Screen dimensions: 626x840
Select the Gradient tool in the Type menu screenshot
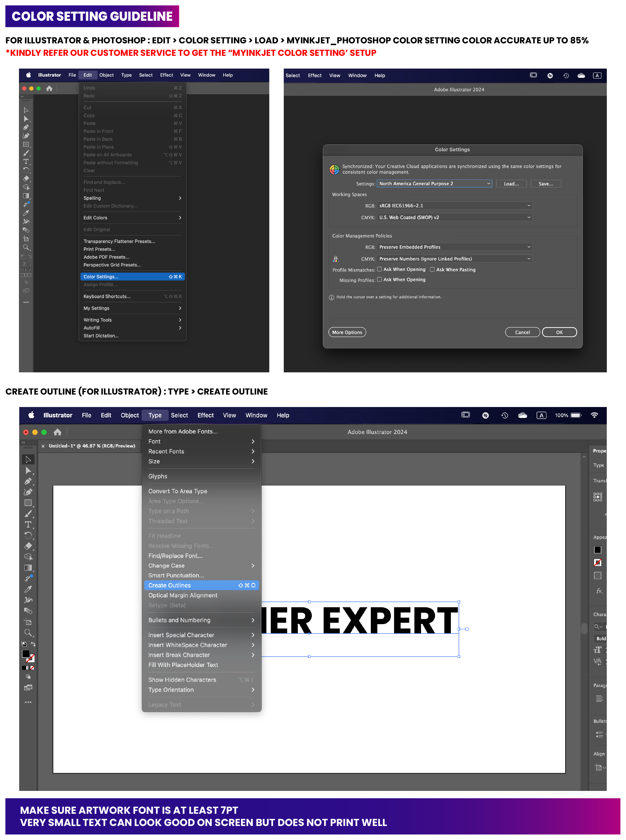[x=28, y=568]
